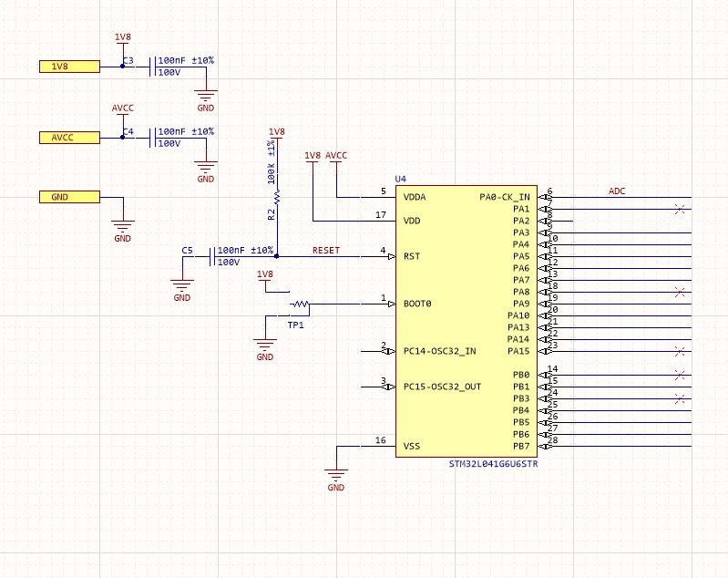The height and width of the screenshot is (578, 728).
Task: Select the yellow 1V8 port
Action: 69,67
